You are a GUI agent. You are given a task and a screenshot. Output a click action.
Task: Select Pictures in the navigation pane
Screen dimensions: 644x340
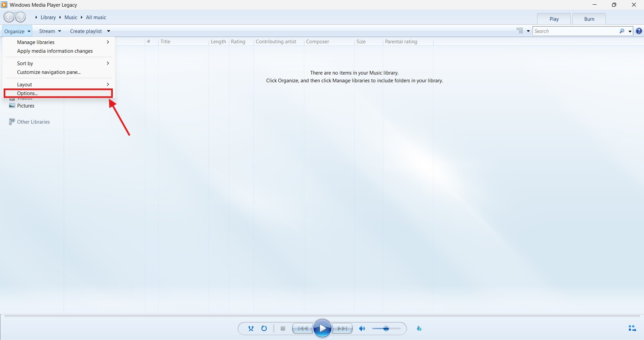[26, 105]
